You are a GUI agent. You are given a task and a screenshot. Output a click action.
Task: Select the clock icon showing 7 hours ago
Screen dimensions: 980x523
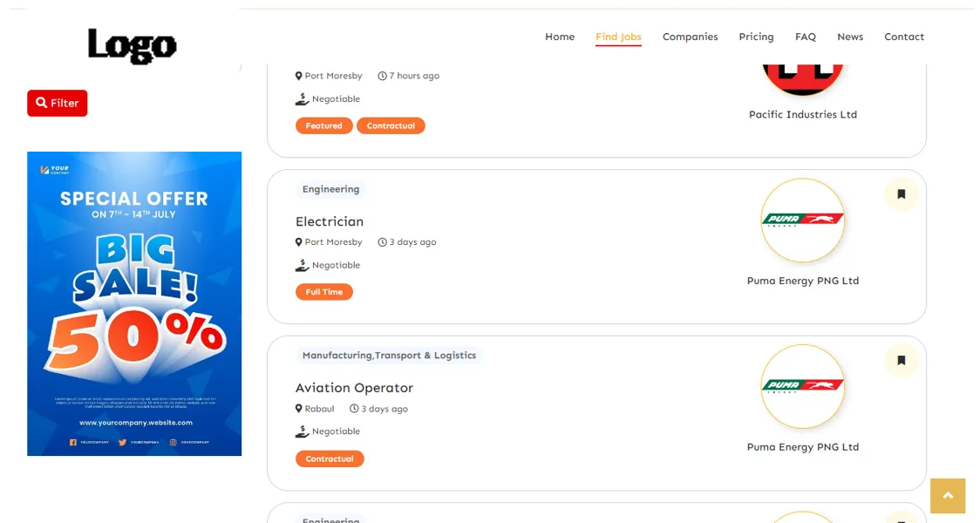[382, 76]
